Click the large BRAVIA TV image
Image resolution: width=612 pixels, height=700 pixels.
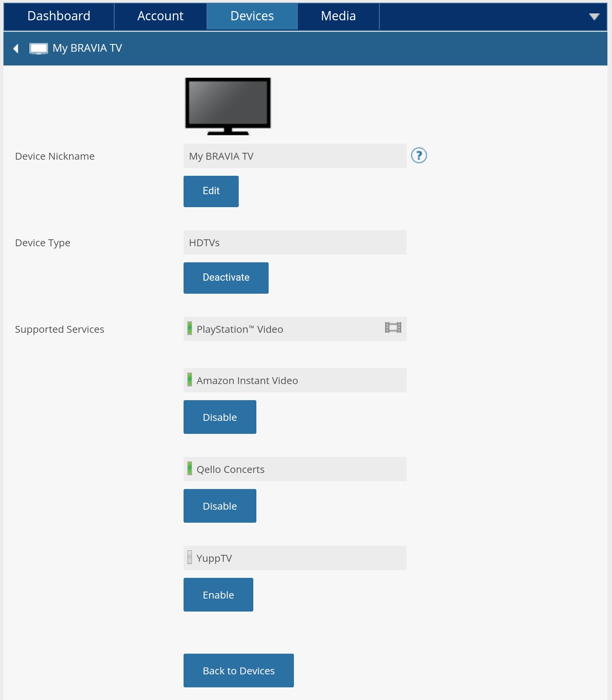[228, 106]
